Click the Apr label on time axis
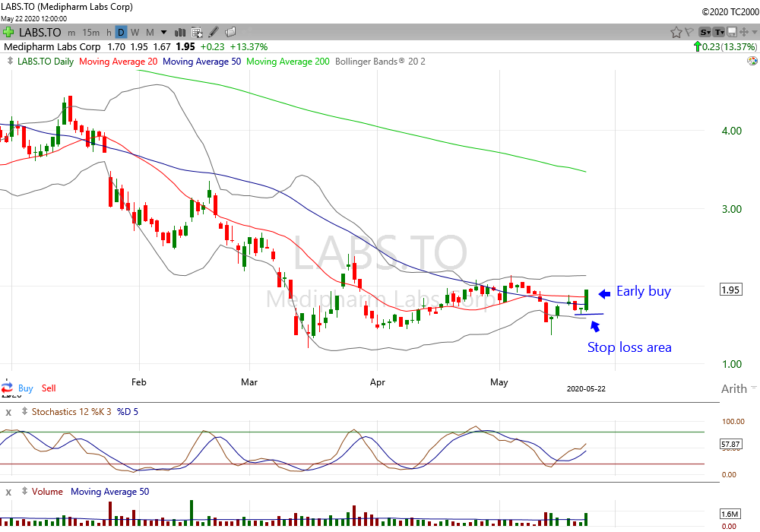Screen dimensions: 760x532 point(377,382)
